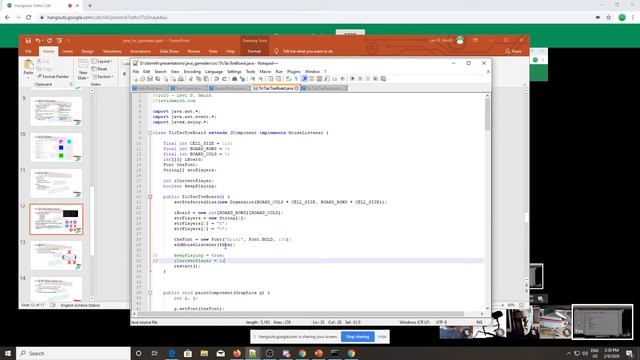
Task: Click the Open file icon in Notepad++ toolbar
Action: pos(142,79)
